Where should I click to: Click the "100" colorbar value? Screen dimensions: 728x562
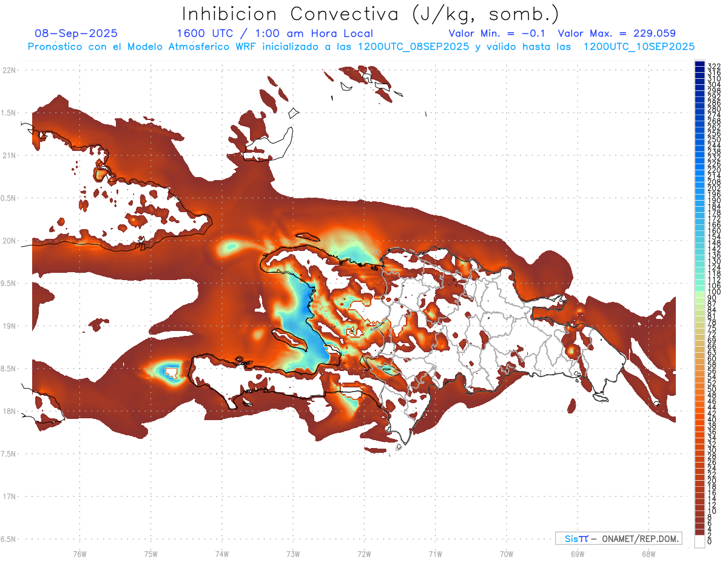coord(714,293)
